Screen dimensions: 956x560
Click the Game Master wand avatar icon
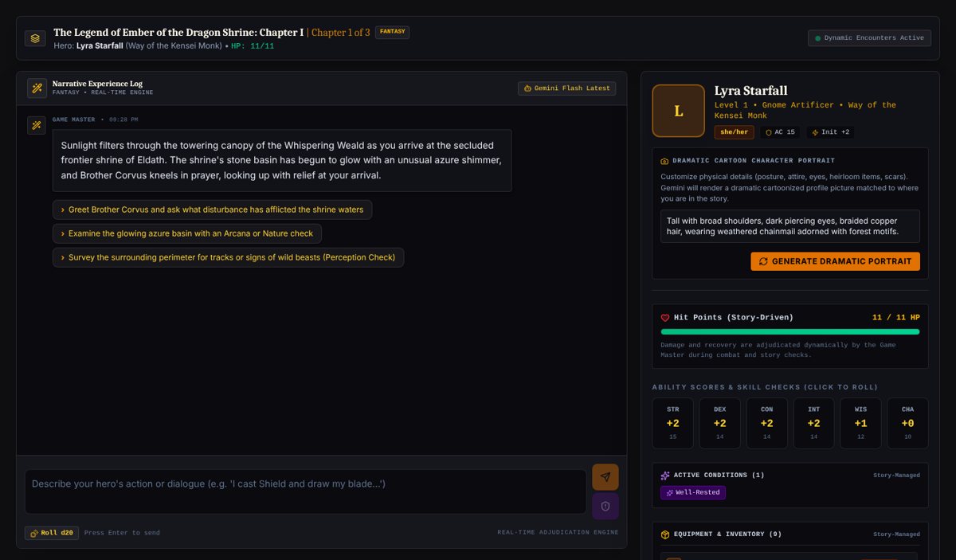pos(37,126)
